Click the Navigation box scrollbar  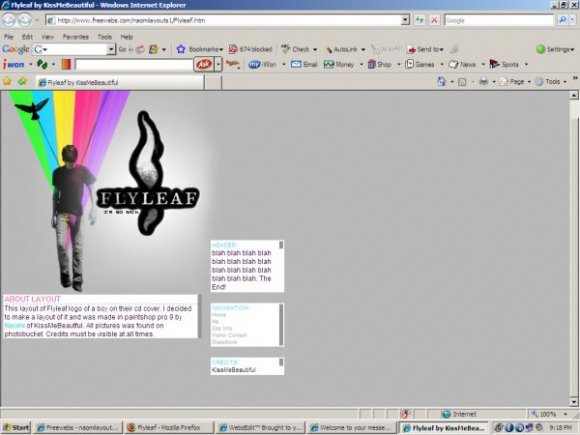pos(281,325)
